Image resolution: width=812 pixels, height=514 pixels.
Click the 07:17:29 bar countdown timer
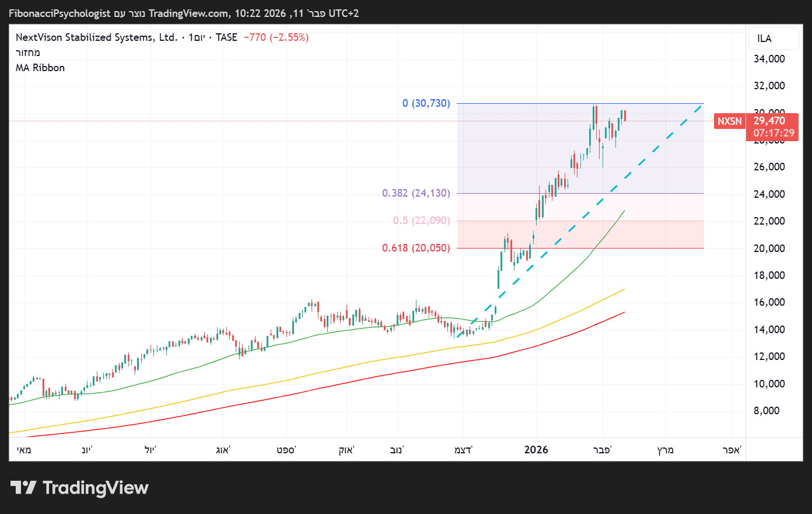(773, 133)
